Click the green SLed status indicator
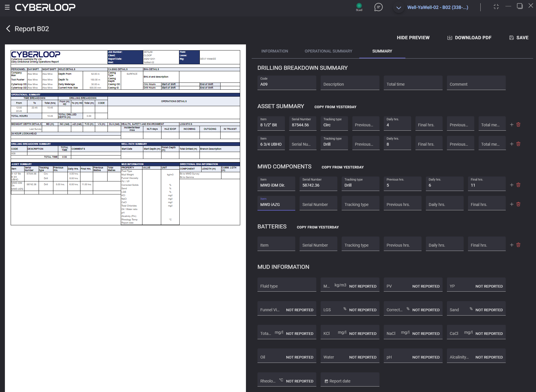 (359, 6)
